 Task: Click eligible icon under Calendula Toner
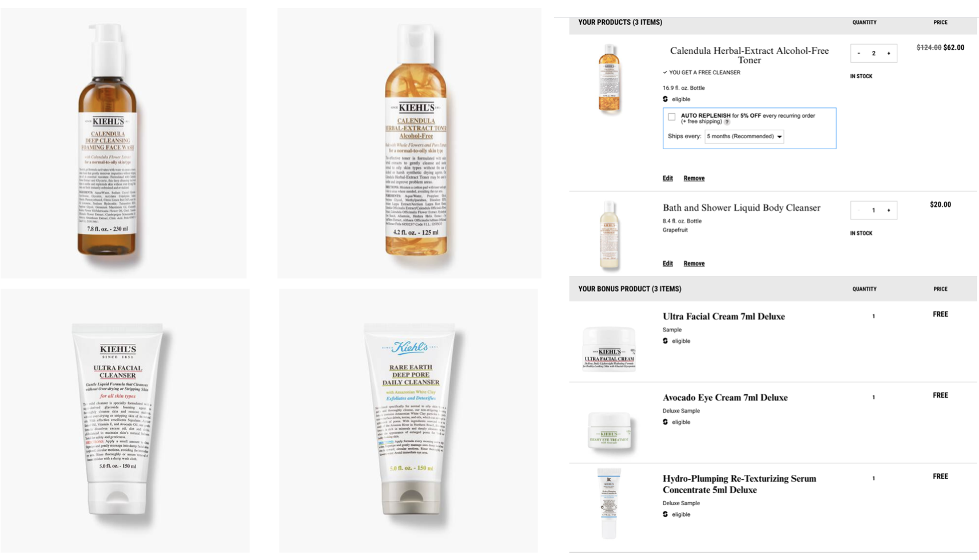[665, 99]
